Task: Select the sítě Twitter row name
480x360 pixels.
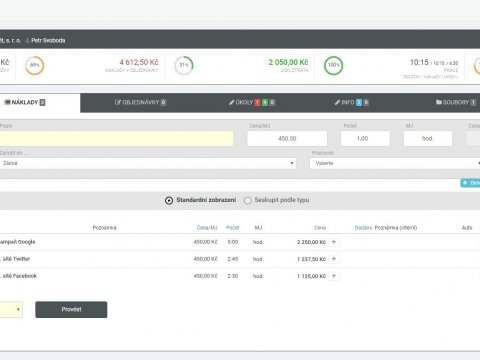Action: point(16,259)
